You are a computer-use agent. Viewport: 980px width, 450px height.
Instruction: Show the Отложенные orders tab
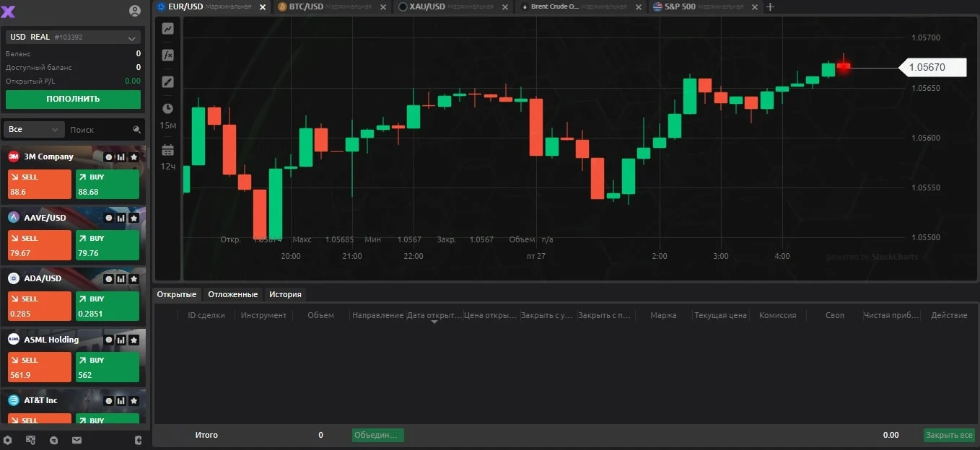tap(232, 294)
